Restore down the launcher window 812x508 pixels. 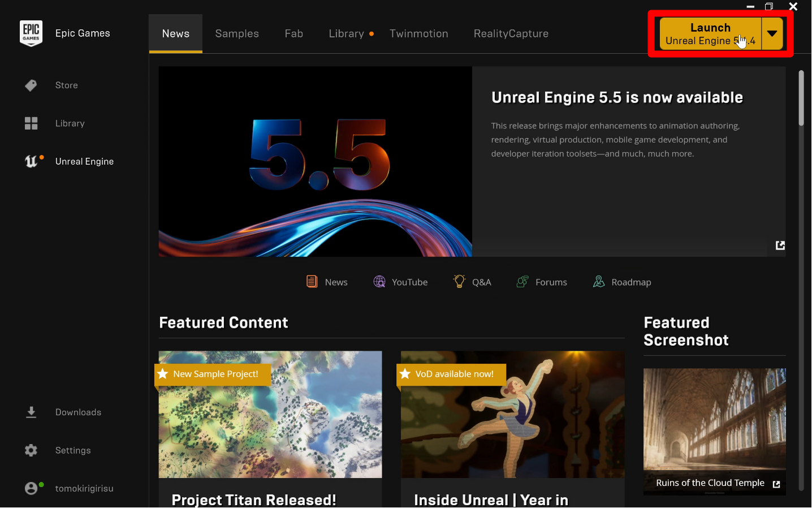click(x=769, y=7)
